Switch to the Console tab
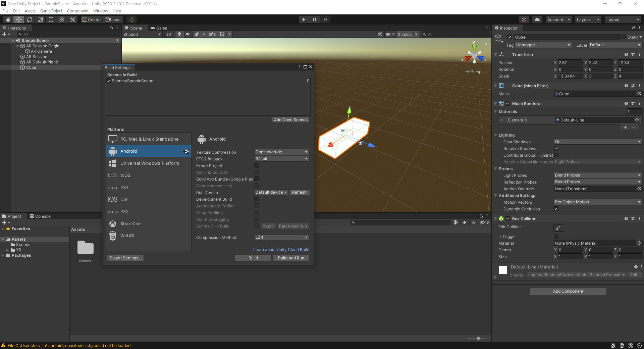 click(x=40, y=216)
